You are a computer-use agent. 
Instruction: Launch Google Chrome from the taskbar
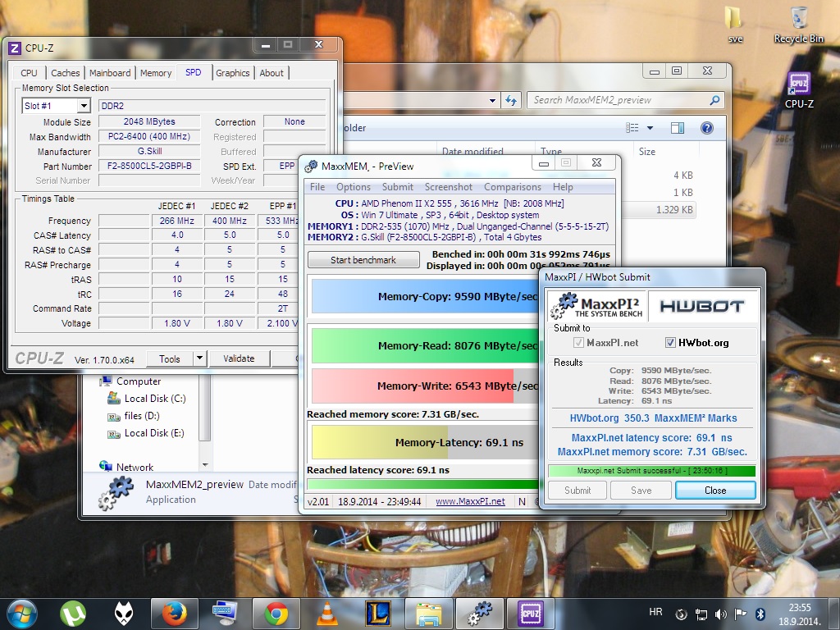coord(276,614)
